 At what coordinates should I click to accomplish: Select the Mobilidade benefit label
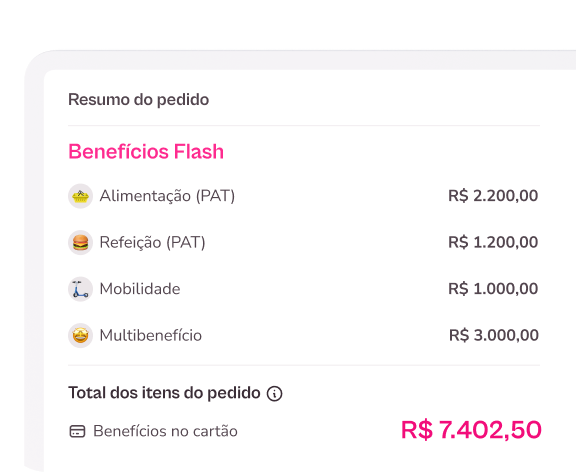pyautogui.click(x=140, y=289)
